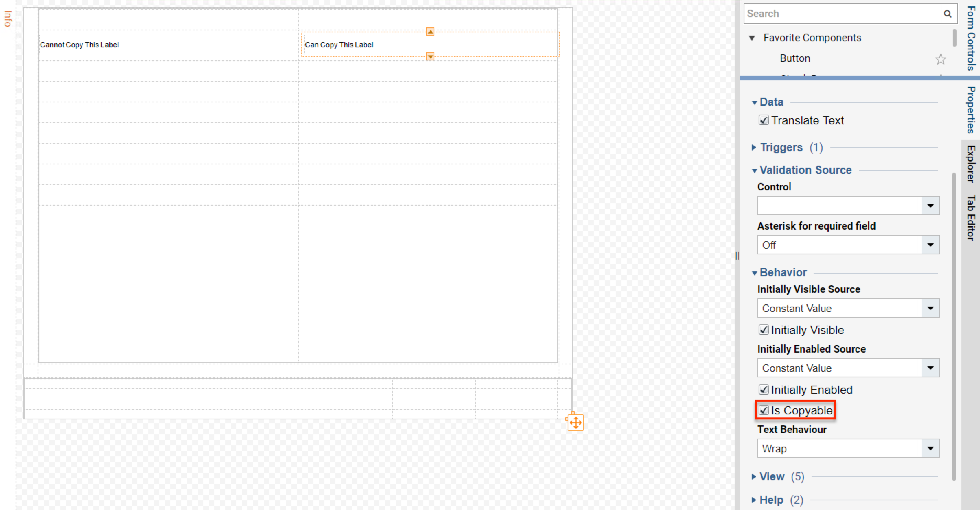Click the panel splitter handle

[737, 255]
